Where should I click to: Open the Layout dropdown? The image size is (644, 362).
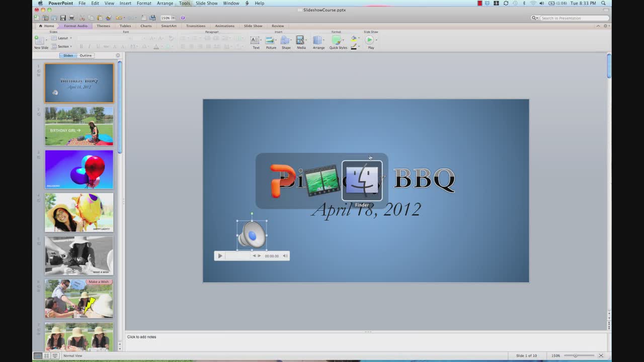62,38
